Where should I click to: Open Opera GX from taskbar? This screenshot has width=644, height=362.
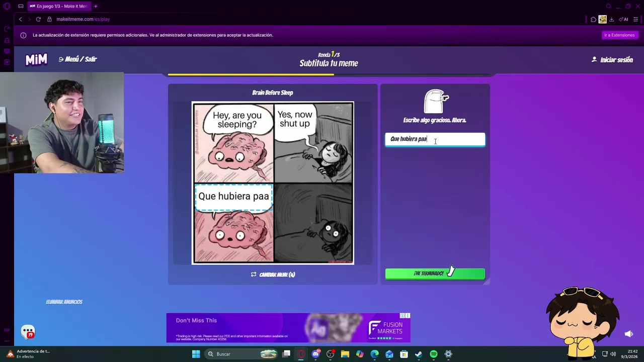pyautogui.click(x=301, y=354)
